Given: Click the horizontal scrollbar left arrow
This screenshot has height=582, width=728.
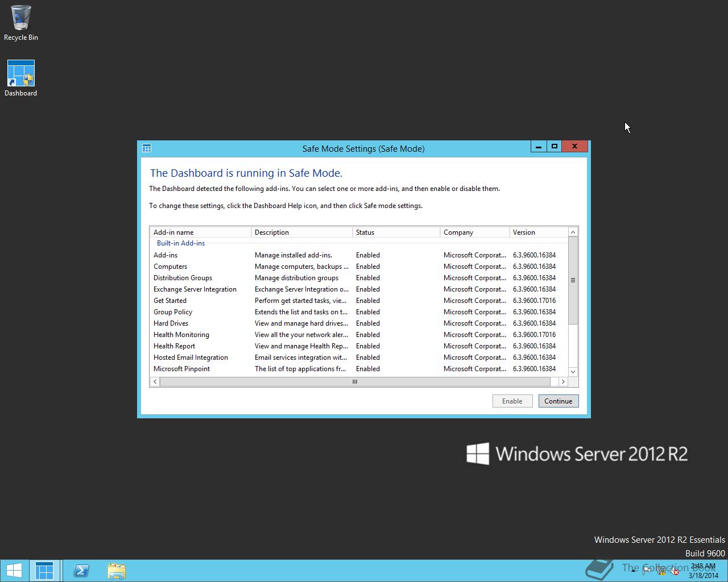Looking at the screenshot, I should click(x=155, y=381).
